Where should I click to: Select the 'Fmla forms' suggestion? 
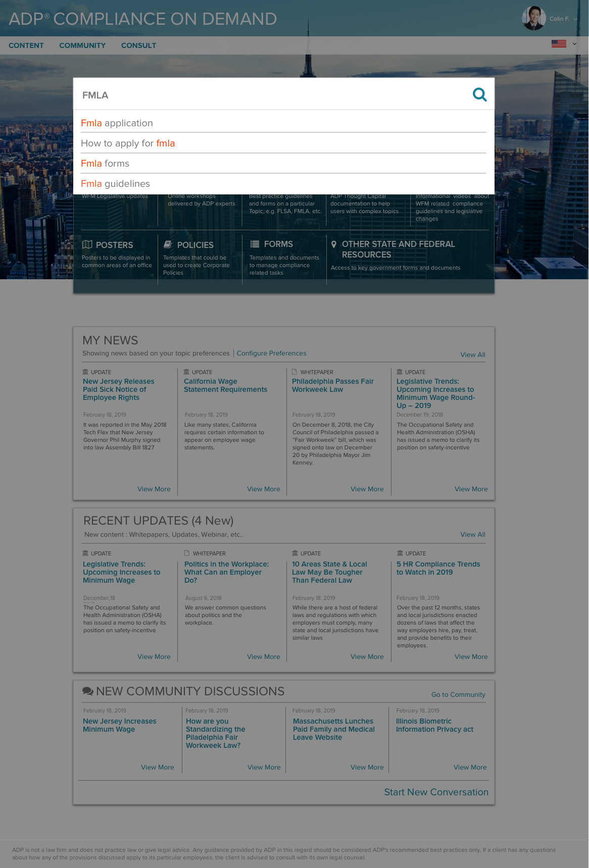tap(283, 164)
